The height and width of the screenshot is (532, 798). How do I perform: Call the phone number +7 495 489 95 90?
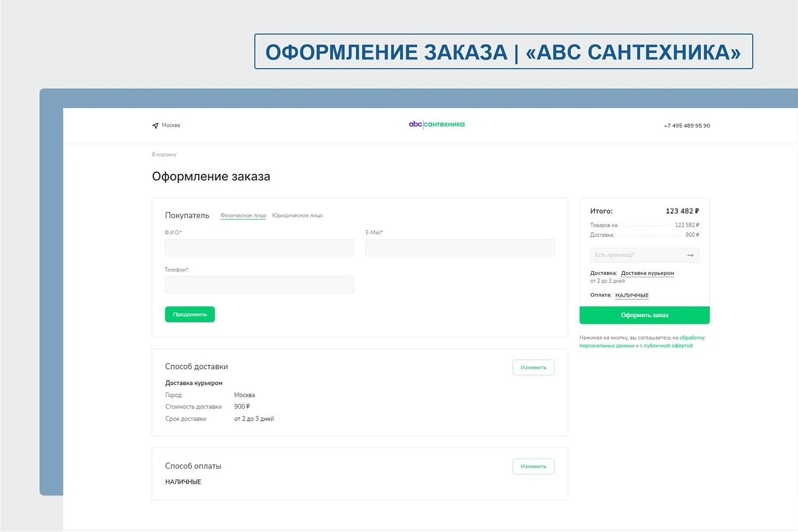tap(687, 126)
